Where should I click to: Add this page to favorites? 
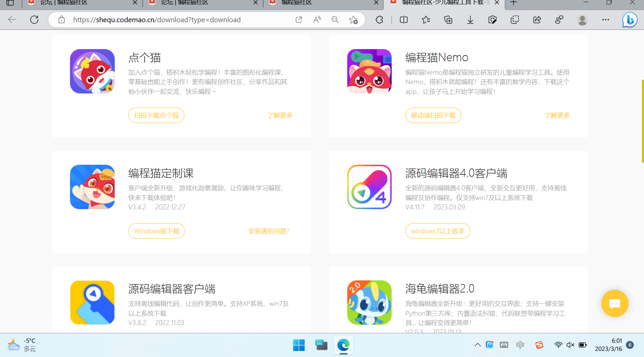click(x=353, y=20)
